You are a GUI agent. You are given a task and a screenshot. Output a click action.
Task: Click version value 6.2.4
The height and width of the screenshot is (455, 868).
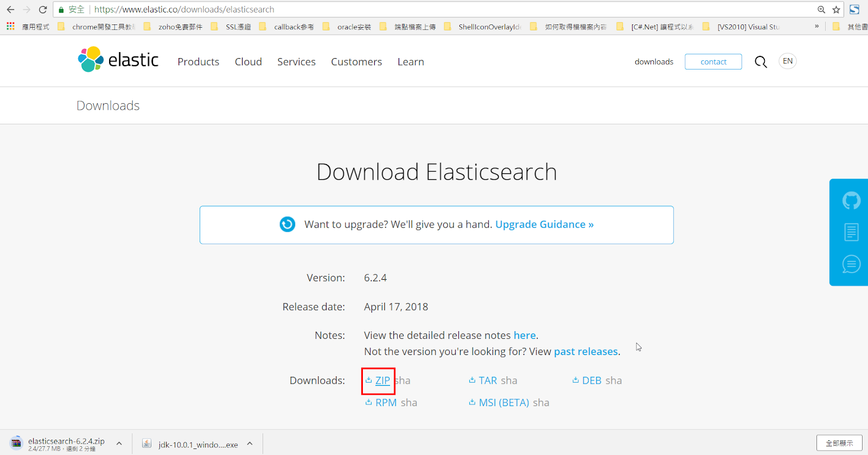tap(375, 277)
